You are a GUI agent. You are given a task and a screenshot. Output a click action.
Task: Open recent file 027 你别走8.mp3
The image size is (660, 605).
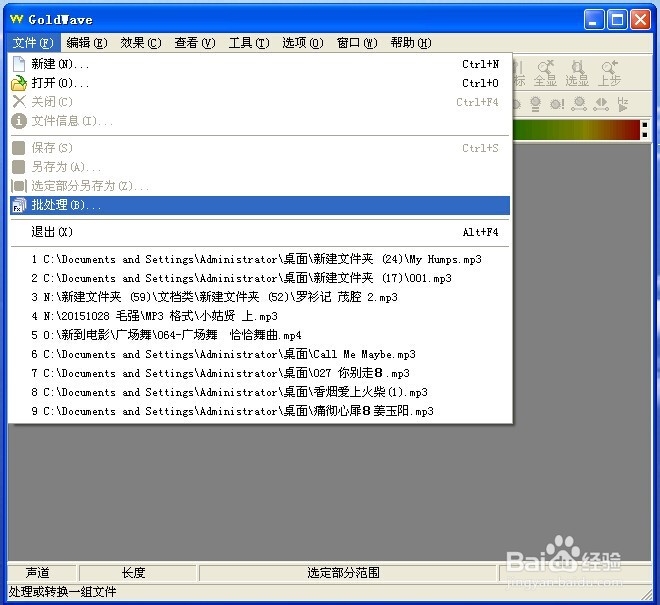coord(260,373)
